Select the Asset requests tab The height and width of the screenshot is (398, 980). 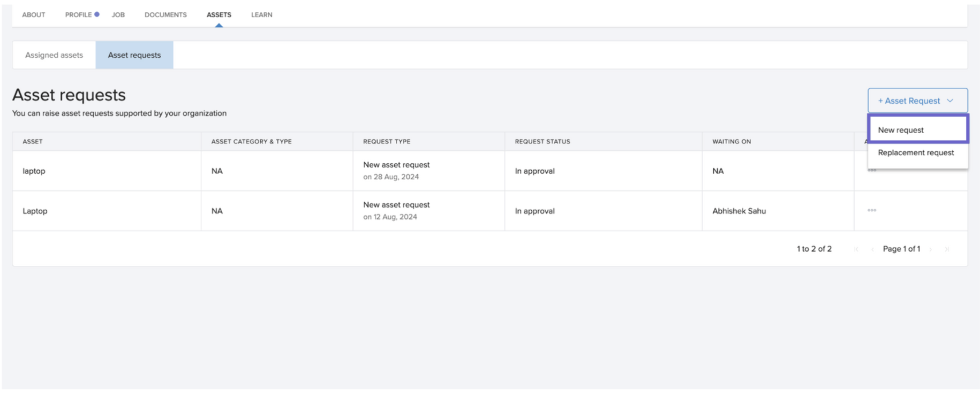[134, 55]
